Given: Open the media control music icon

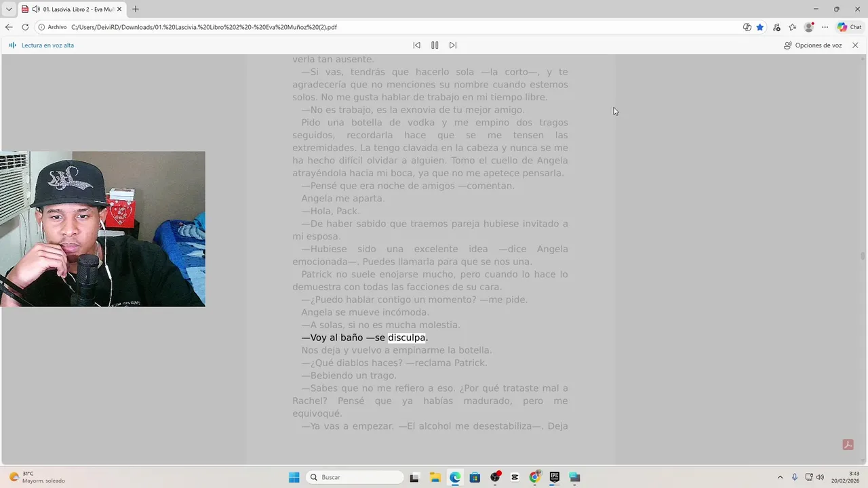Looking at the screenshot, I should pos(776,27).
